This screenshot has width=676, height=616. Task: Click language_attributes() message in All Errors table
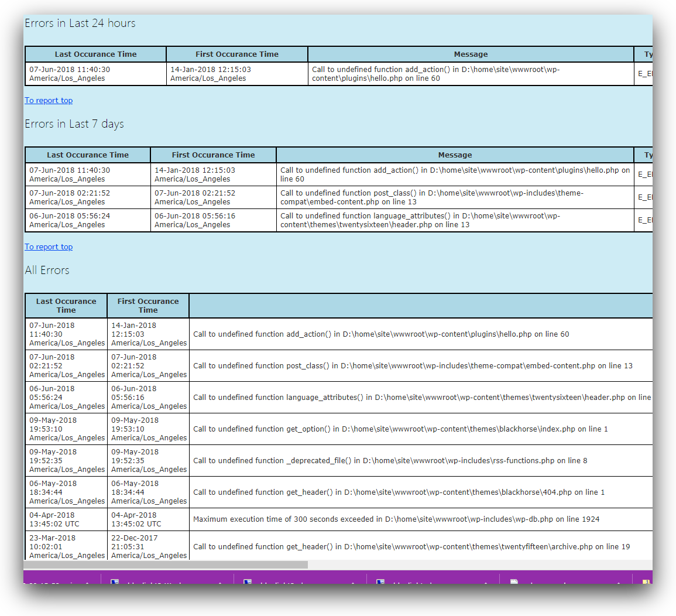tap(421, 398)
